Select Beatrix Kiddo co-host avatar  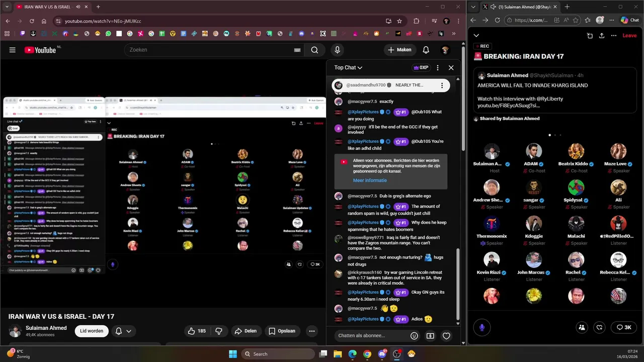576,151
